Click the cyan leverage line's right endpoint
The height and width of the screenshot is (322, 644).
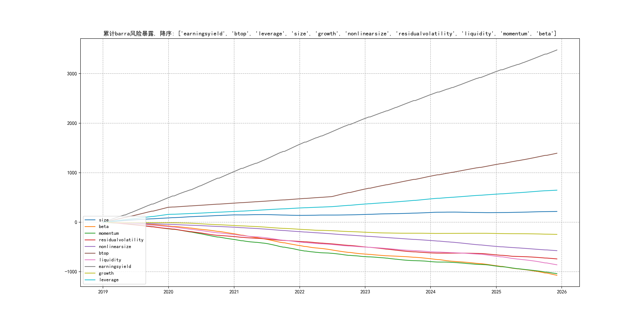(557, 190)
